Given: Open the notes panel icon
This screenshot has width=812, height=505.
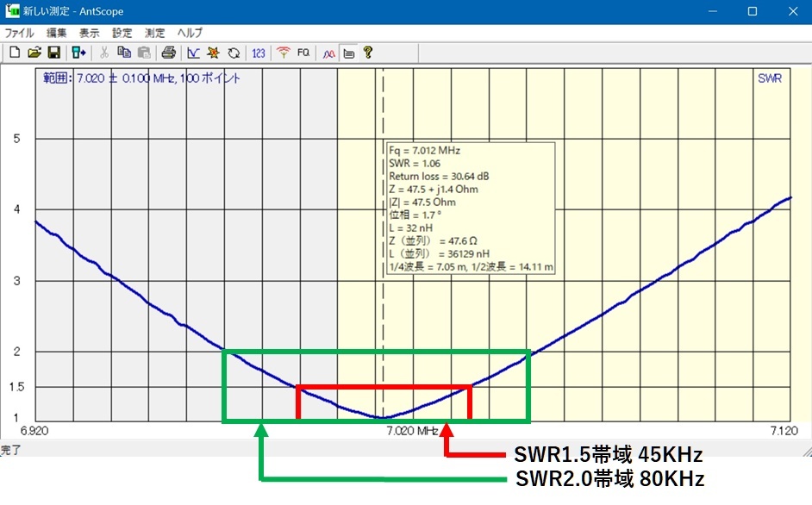Looking at the screenshot, I should pos(347,53).
